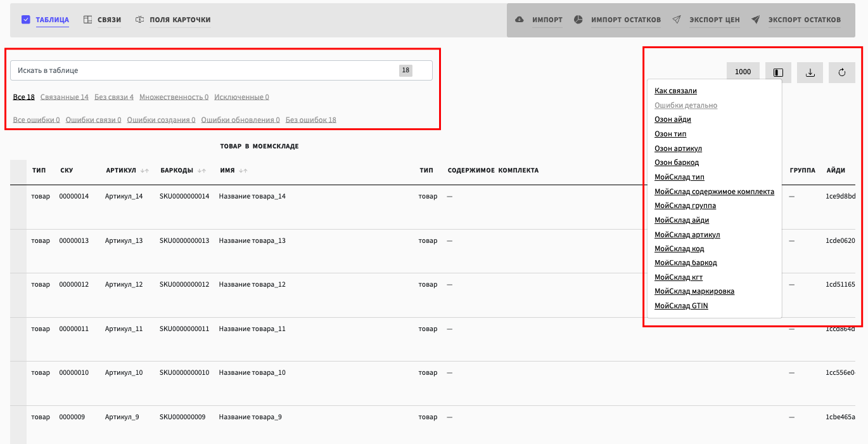Toggle the Таблица checkbox icon
Image resolution: width=868 pixels, height=444 pixels.
26,20
